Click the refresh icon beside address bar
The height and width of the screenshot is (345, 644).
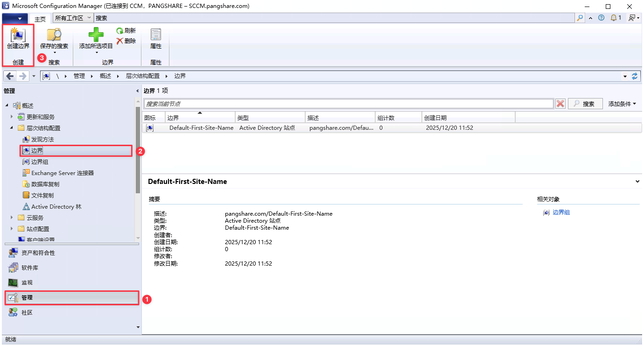tap(635, 76)
